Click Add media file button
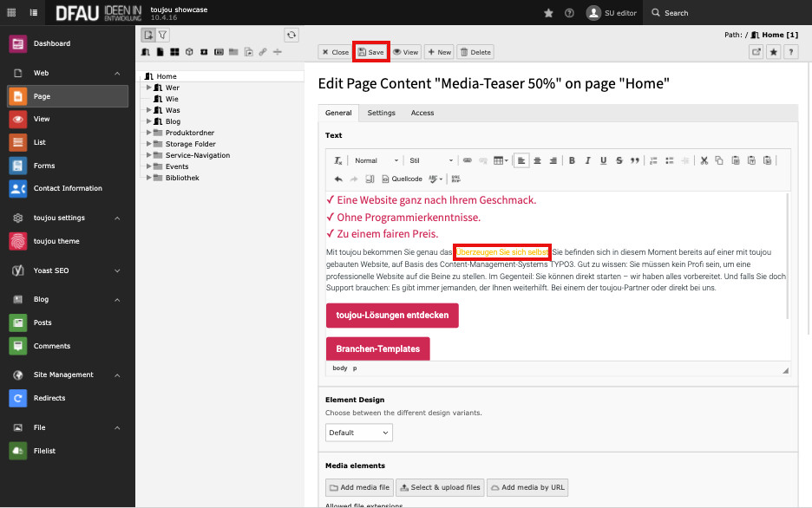 click(x=359, y=487)
